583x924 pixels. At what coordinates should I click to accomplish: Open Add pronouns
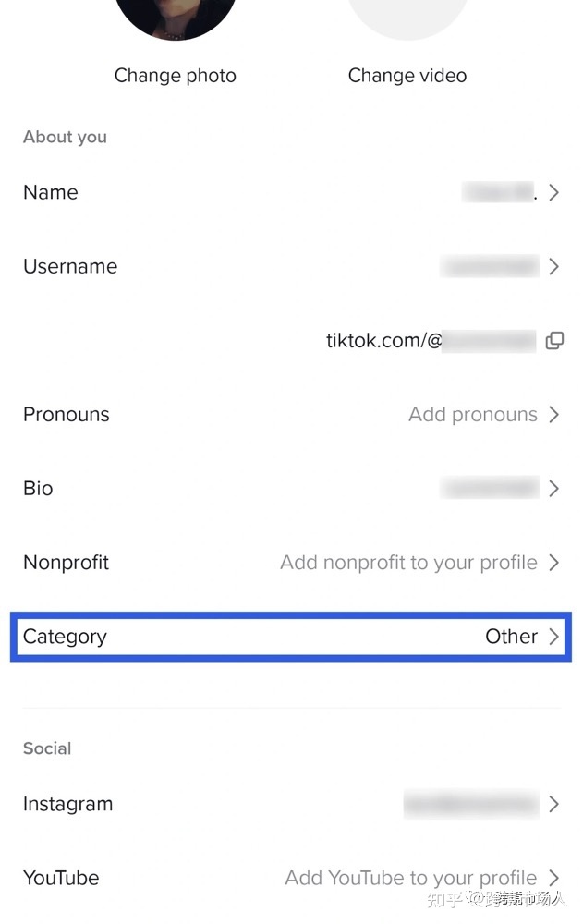click(x=473, y=414)
